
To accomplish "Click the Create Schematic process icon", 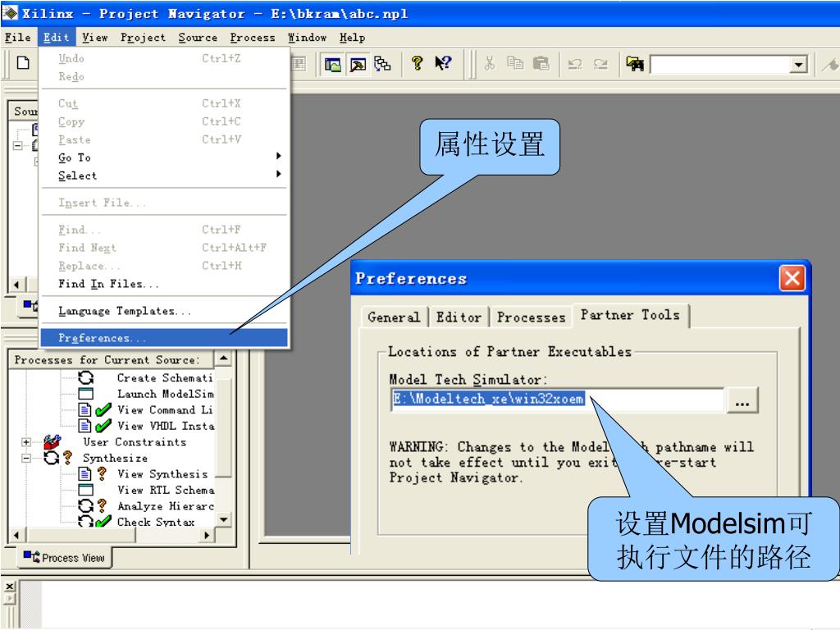I will click(x=85, y=377).
